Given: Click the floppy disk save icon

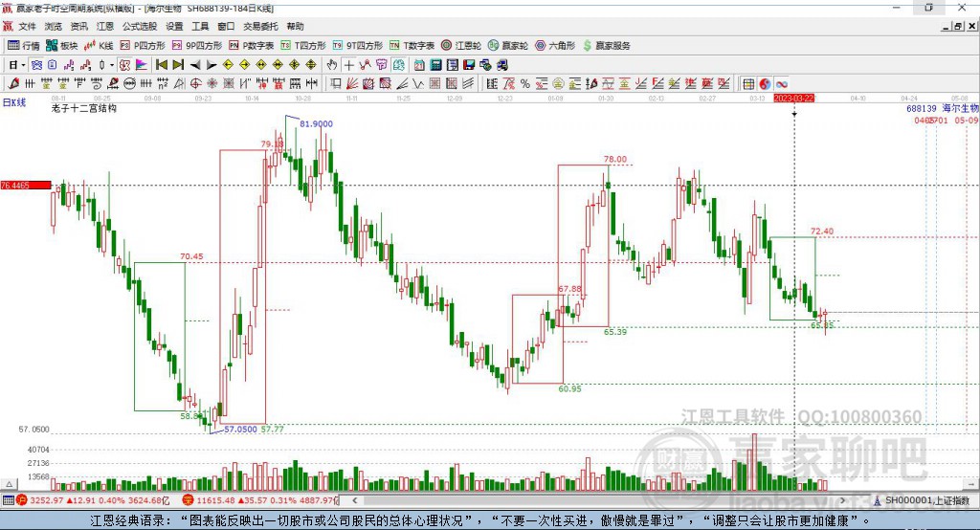Looking at the screenshot, I should tap(469, 65).
